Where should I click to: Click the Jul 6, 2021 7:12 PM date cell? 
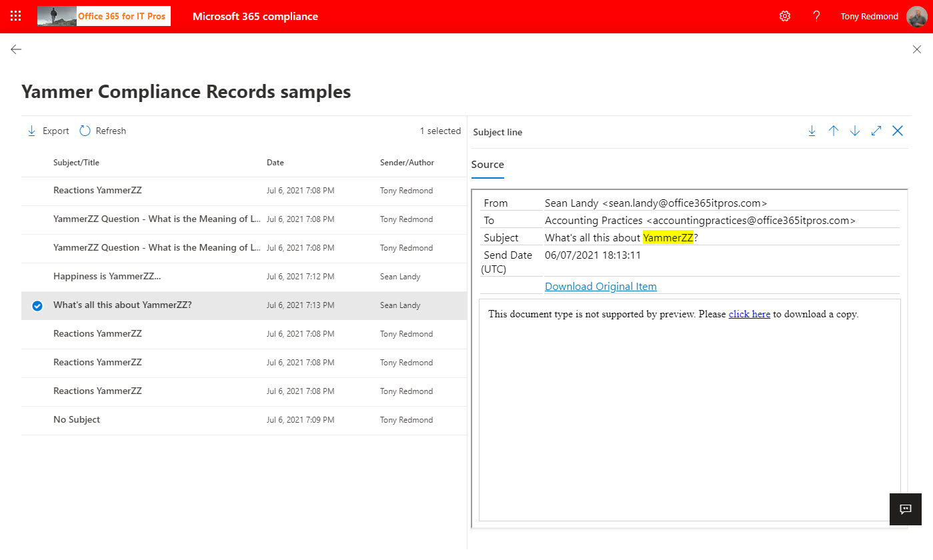click(301, 277)
